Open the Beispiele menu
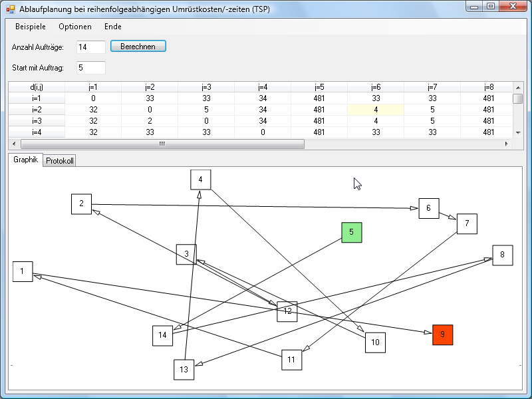The height and width of the screenshot is (399, 532). [31, 27]
